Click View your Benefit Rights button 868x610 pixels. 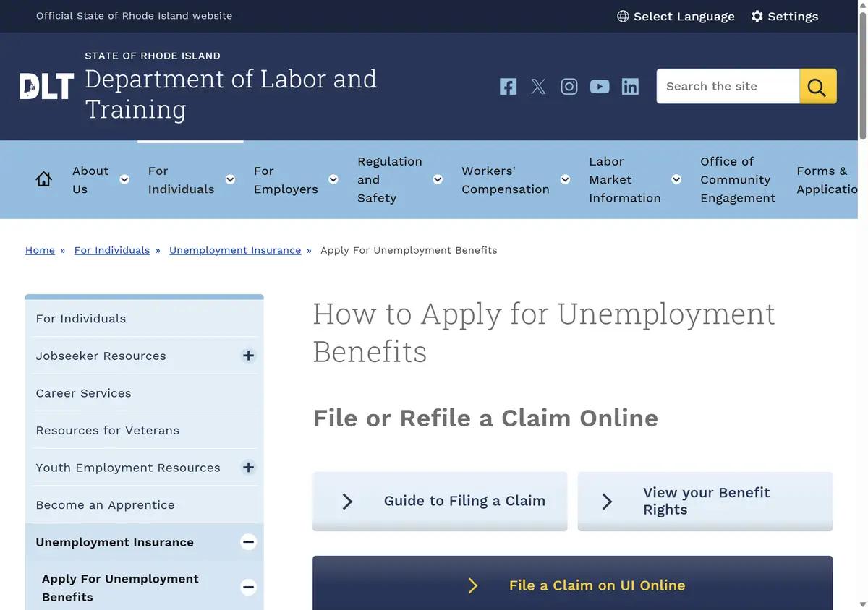pyautogui.click(x=705, y=501)
